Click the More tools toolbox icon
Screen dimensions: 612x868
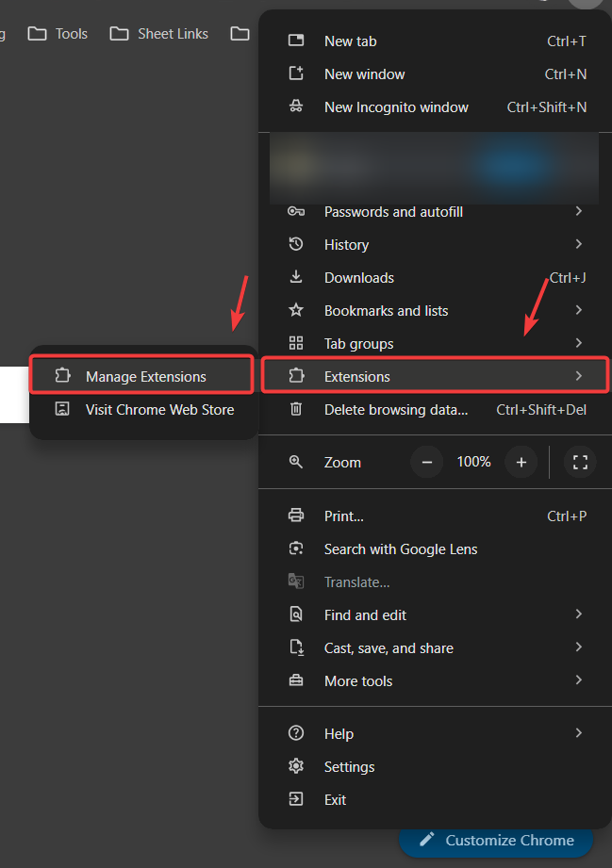coord(296,680)
